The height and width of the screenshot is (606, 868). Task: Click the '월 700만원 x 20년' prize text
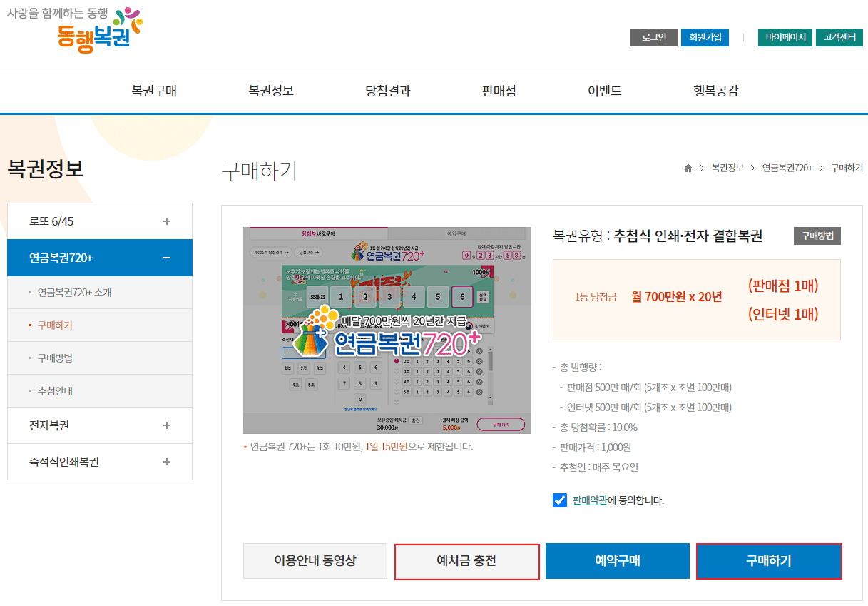(677, 297)
